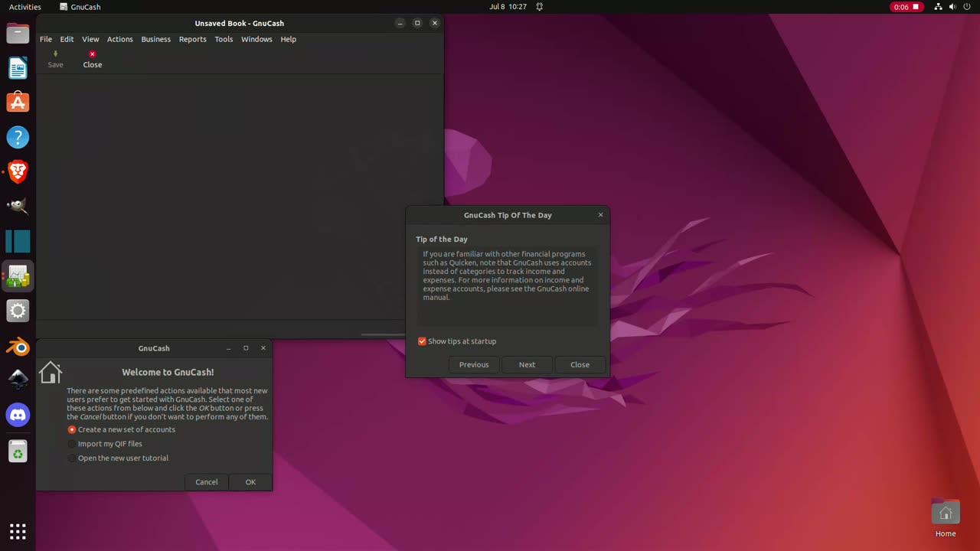Open Inkscape from the dock

(18, 380)
